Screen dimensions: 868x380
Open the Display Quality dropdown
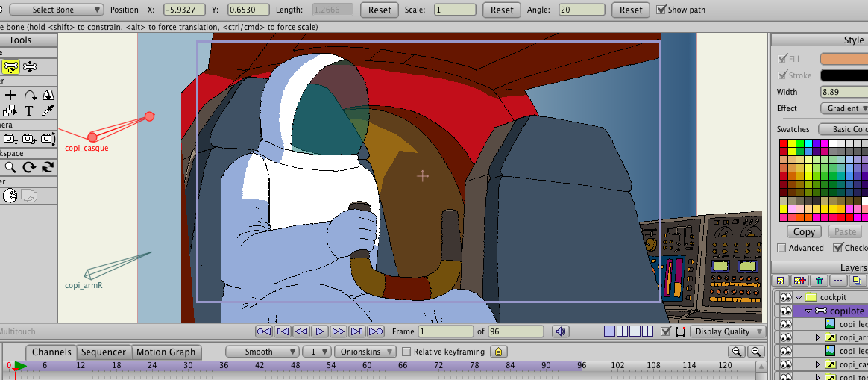(x=728, y=331)
